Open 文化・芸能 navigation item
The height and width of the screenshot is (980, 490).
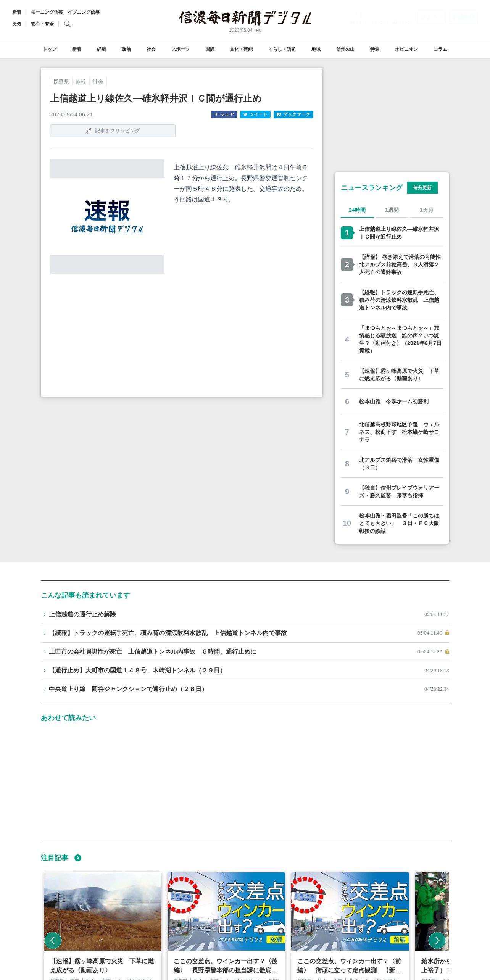pos(241,49)
